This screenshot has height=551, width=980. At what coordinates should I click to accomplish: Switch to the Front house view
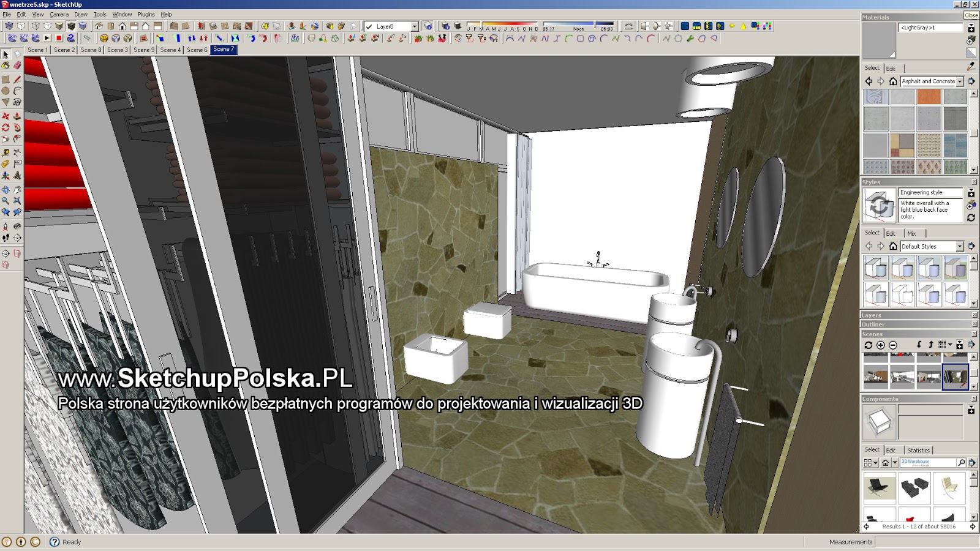pos(123,26)
